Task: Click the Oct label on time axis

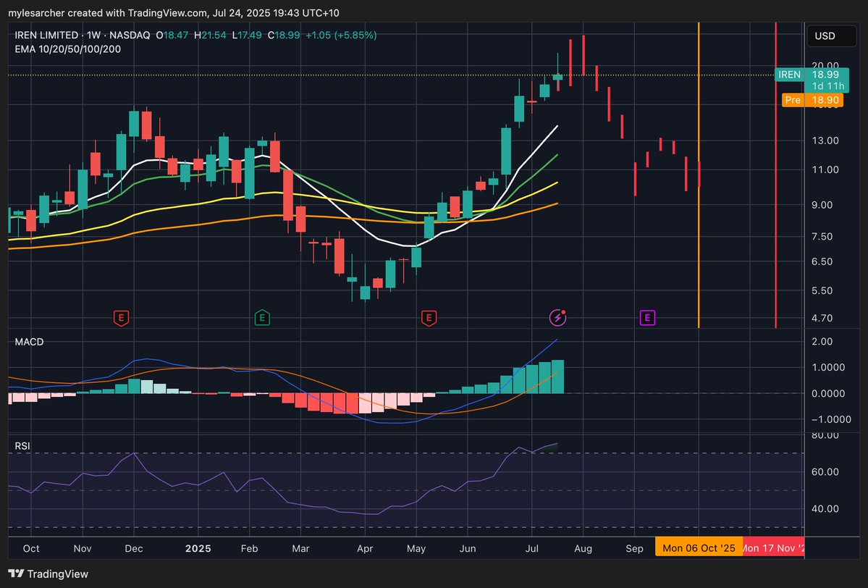Action: [x=31, y=549]
